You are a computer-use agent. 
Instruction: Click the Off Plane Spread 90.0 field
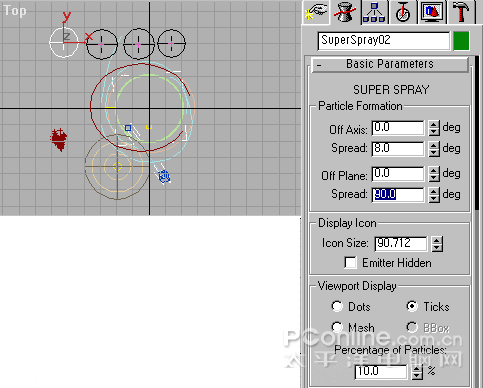(398, 195)
